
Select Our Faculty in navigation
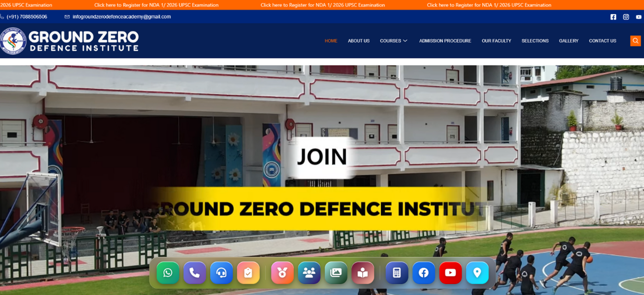(496, 41)
